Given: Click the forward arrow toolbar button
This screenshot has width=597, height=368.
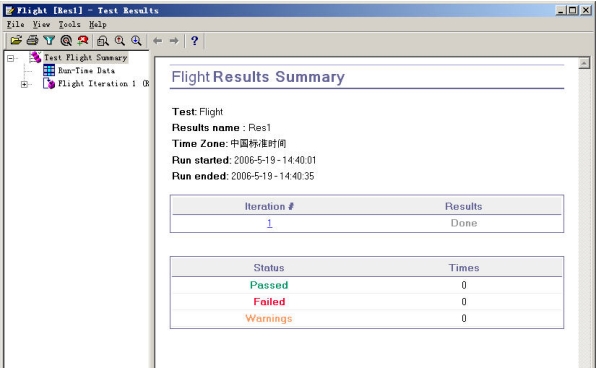Looking at the screenshot, I should click(x=174, y=41).
